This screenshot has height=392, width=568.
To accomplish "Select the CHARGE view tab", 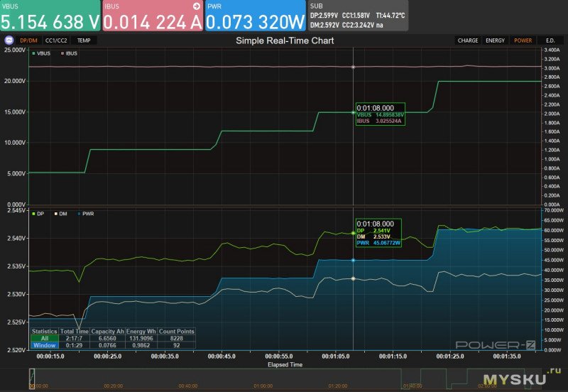I will [468, 40].
